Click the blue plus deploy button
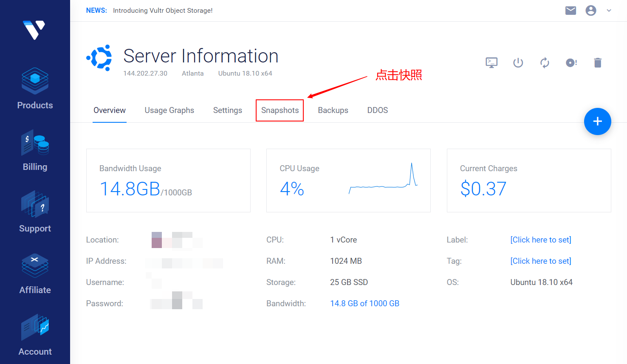The height and width of the screenshot is (364, 627). (597, 121)
